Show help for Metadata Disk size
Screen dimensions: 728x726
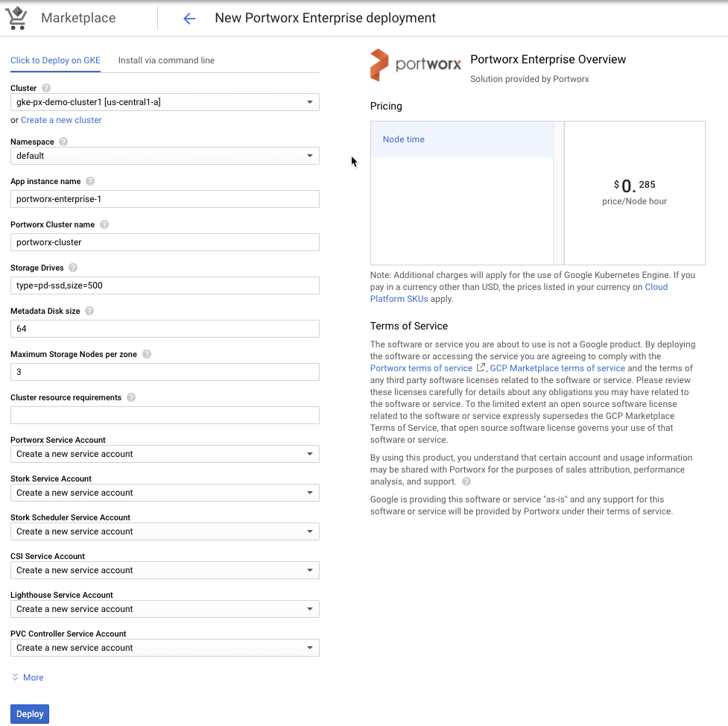click(89, 311)
